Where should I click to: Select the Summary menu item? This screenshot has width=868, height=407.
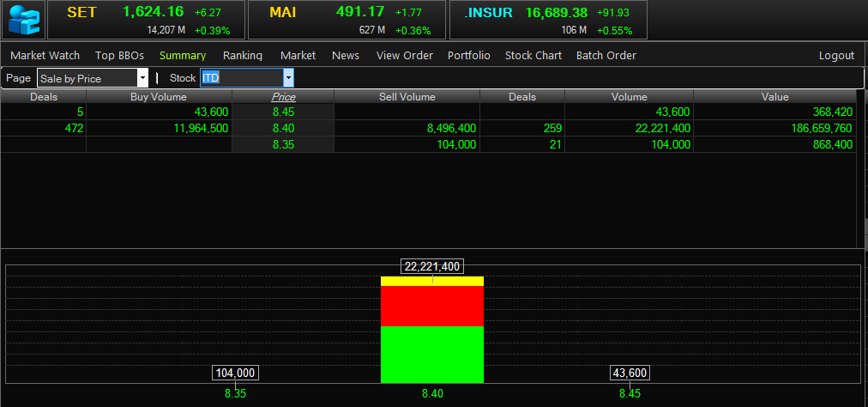[183, 55]
